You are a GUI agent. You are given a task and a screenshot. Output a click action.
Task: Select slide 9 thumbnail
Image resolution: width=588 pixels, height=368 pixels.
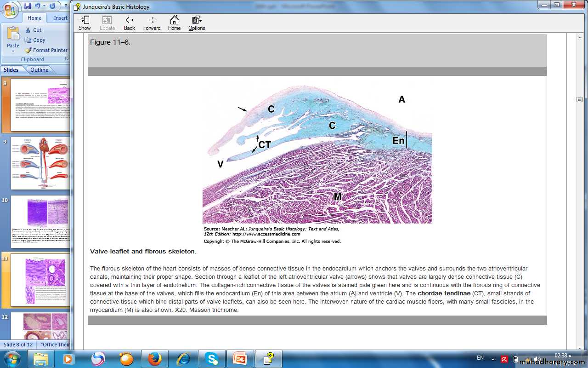coord(40,163)
